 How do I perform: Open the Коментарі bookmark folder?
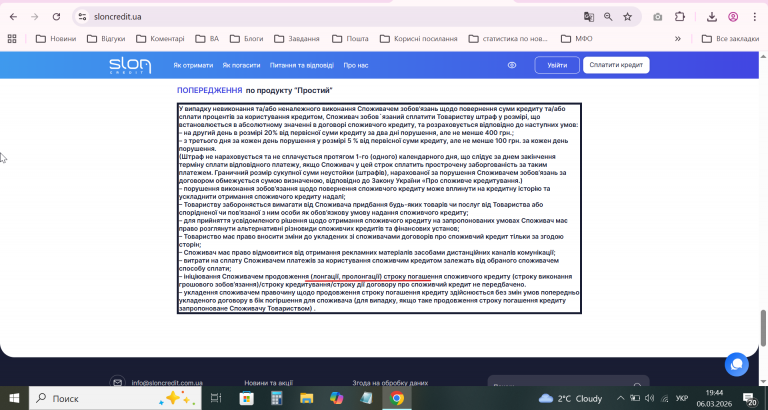[x=160, y=38]
